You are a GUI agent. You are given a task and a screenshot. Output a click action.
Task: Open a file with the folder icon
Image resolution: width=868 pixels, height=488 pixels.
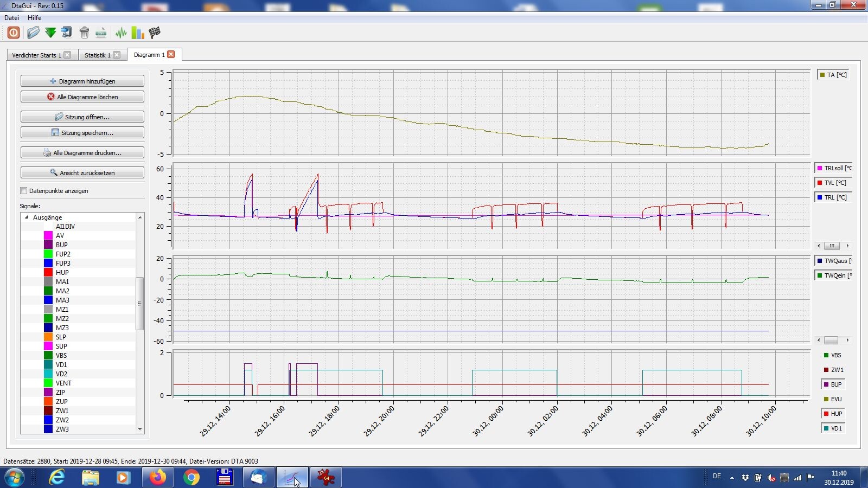click(33, 33)
